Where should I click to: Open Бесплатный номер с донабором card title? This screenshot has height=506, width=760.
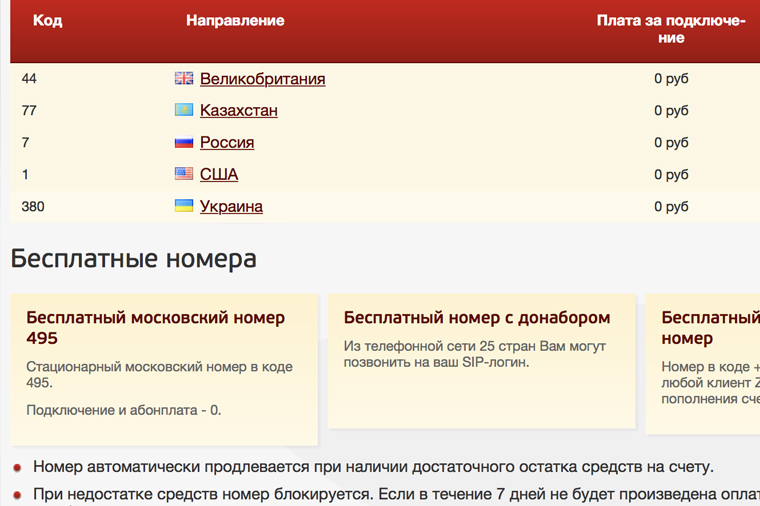coord(477,318)
